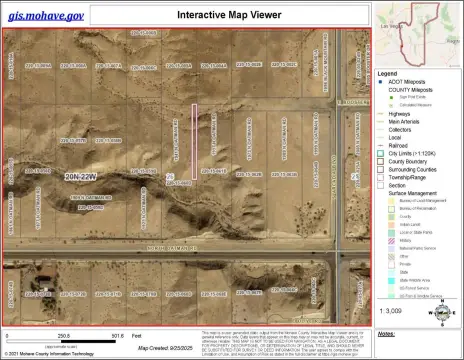Click the Main Arterials legend label
464x360 pixels.
[404, 122]
